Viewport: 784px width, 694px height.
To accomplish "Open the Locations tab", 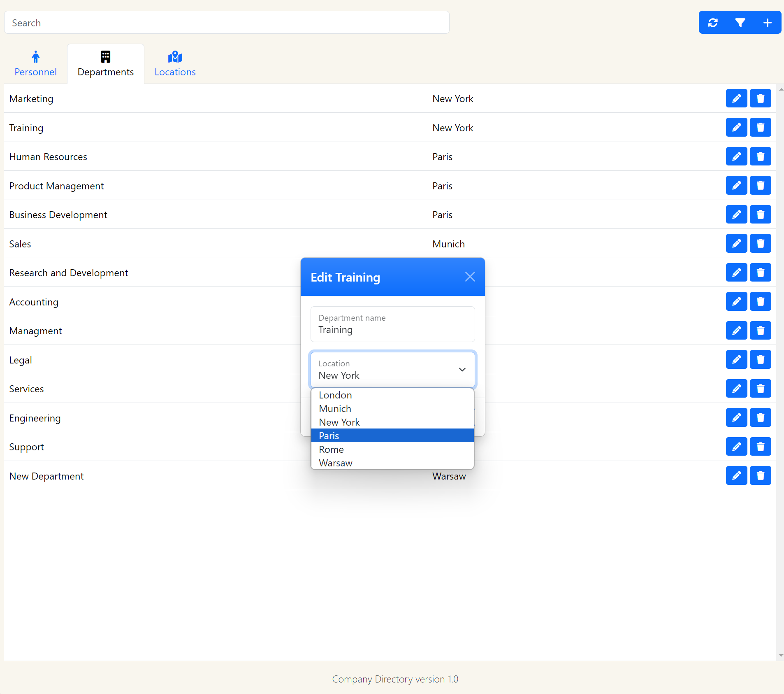I will tap(175, 64).
